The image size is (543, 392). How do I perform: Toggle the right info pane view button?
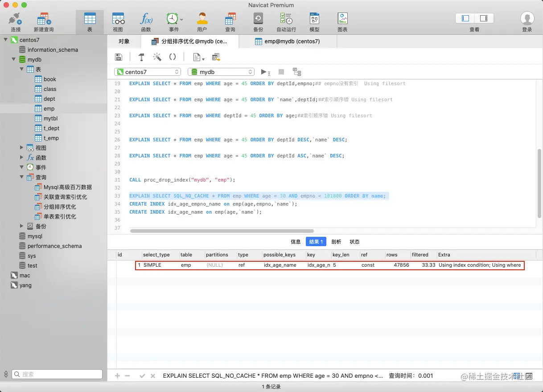click(x=484, y=18)
